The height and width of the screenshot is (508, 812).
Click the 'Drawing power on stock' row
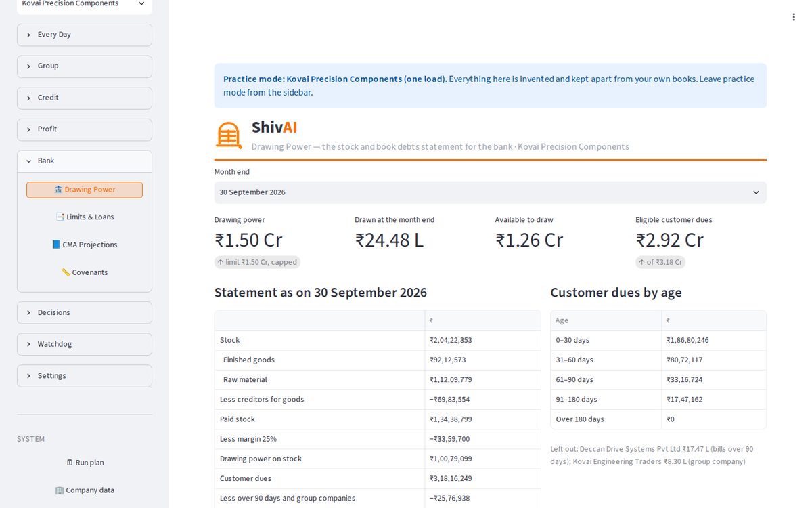pos(378,459)
